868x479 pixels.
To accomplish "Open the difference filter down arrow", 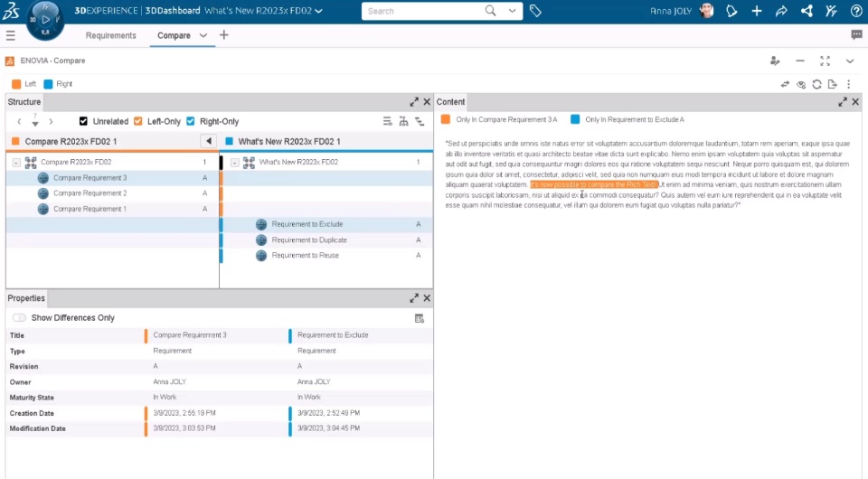I will click(35, 123).
